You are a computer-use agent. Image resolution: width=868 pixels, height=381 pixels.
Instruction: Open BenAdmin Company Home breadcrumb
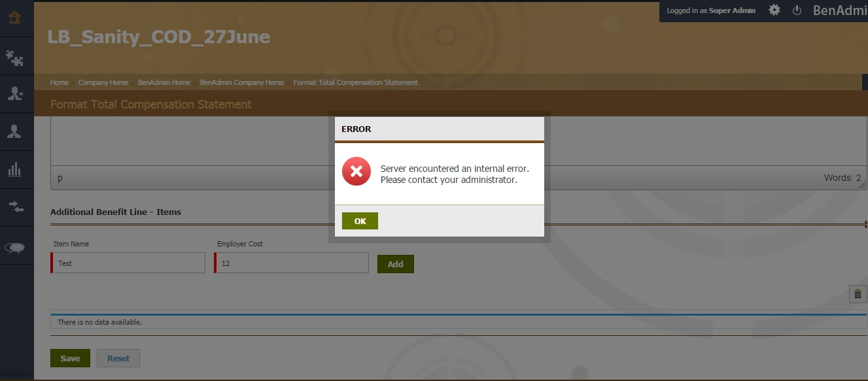point(241,82)
